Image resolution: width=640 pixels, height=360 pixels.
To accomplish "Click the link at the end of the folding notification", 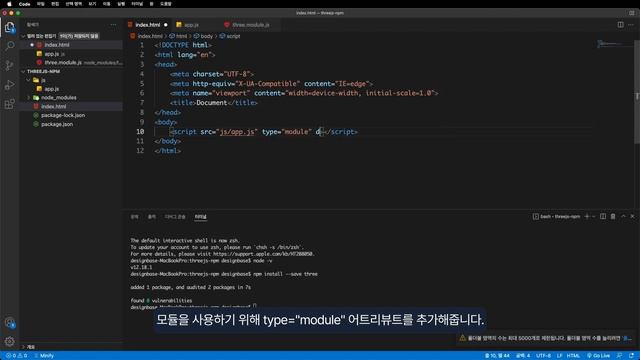I will [x=627, y=338].
